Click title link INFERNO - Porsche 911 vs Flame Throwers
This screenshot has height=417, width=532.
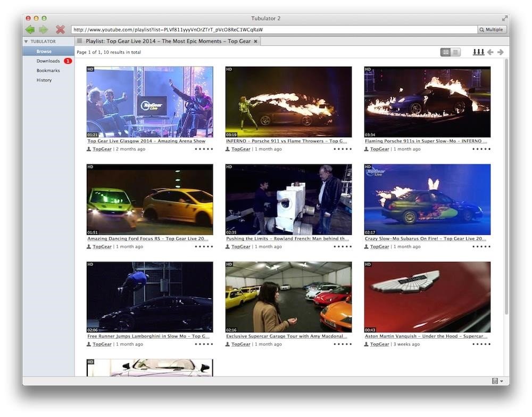[x=286, y=141]
